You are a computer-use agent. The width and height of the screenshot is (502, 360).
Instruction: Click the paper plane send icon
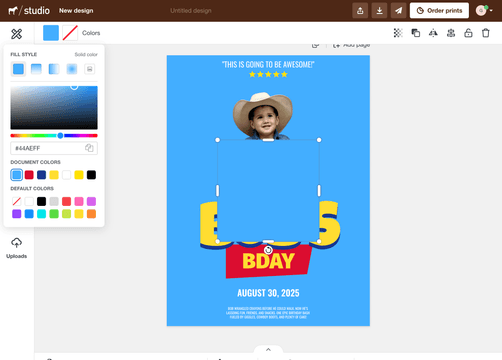[398, 11]
